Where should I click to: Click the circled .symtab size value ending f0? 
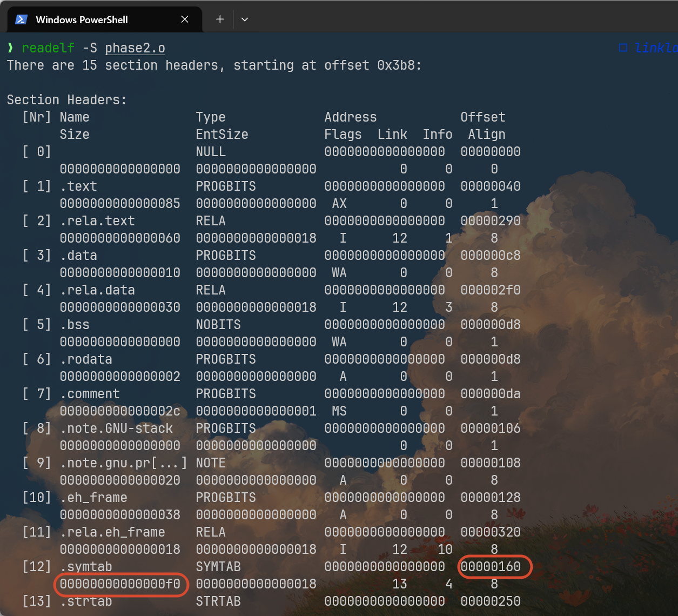[x=120, y=584]
